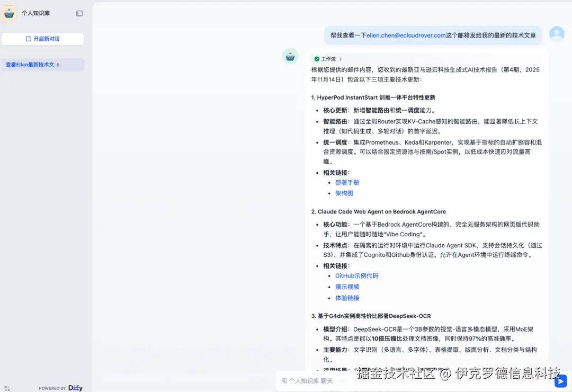Click the chat input field 和 个人知识库 聊天

(x=414, y=381)
